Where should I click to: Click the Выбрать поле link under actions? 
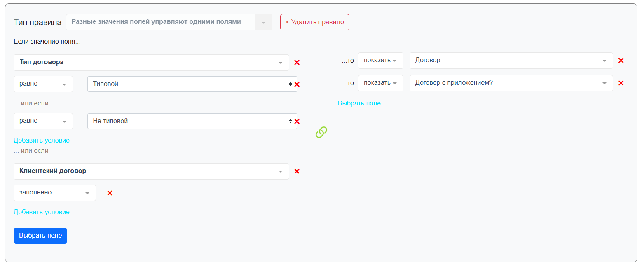click(359, 103)
